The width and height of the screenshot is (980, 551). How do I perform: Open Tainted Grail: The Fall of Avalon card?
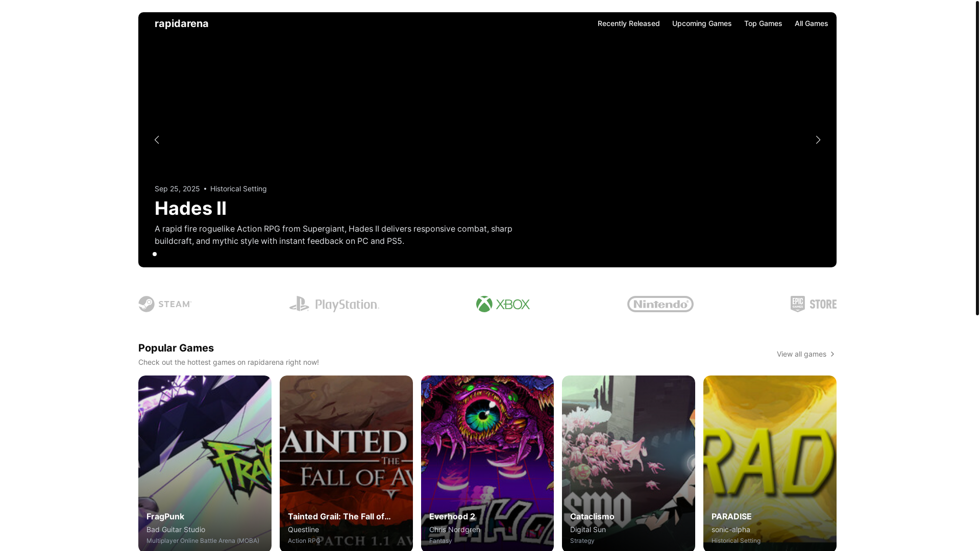346,463
